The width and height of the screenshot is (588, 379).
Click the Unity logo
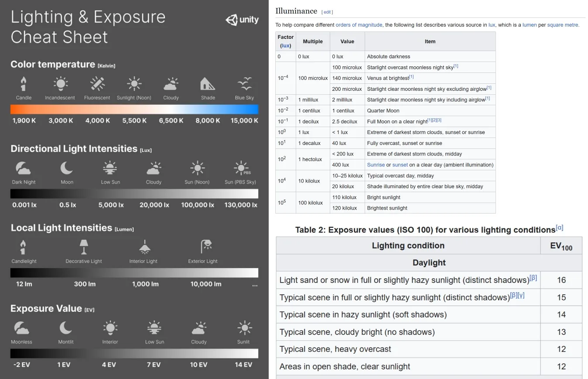pyautogui.click(x=242, y=20)
